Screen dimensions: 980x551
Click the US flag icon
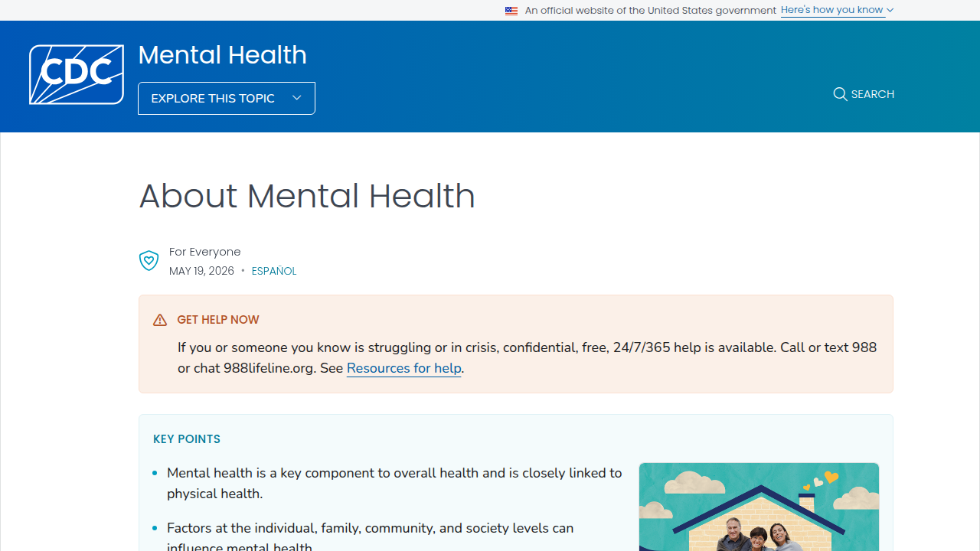click(511, 11)
